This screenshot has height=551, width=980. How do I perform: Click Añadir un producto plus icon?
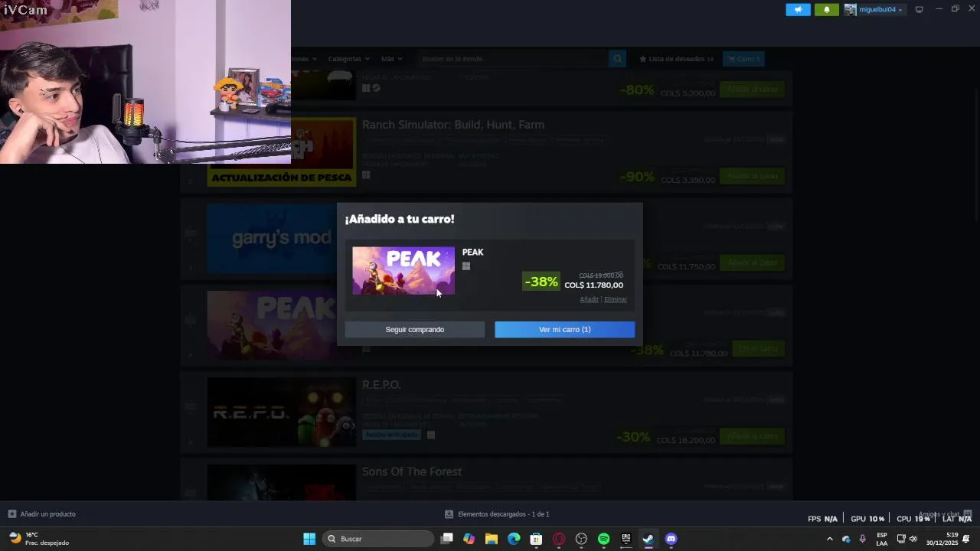(x=11, y=514)
